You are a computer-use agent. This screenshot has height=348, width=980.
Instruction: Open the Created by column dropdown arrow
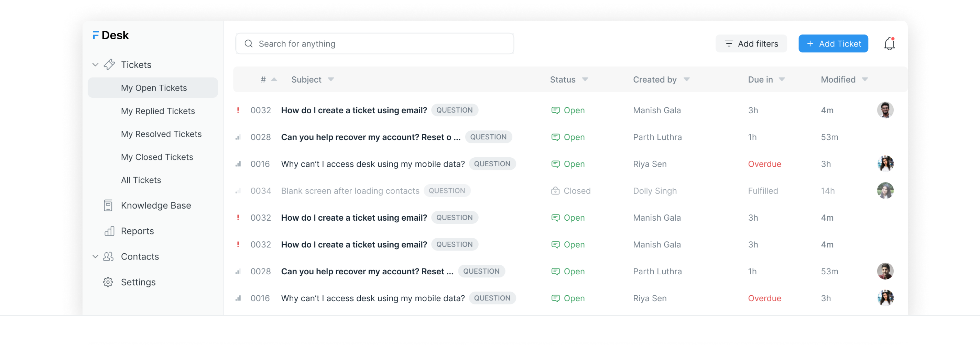click(x=686, y=80)
